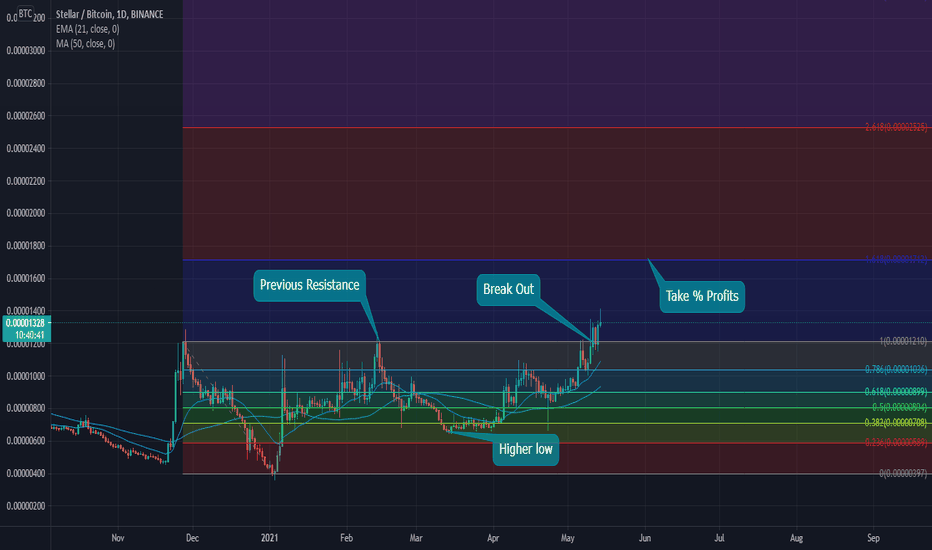Click the Mar label on time axis
Viewport: 932px width, 550px height.
[x=416, y=538]
